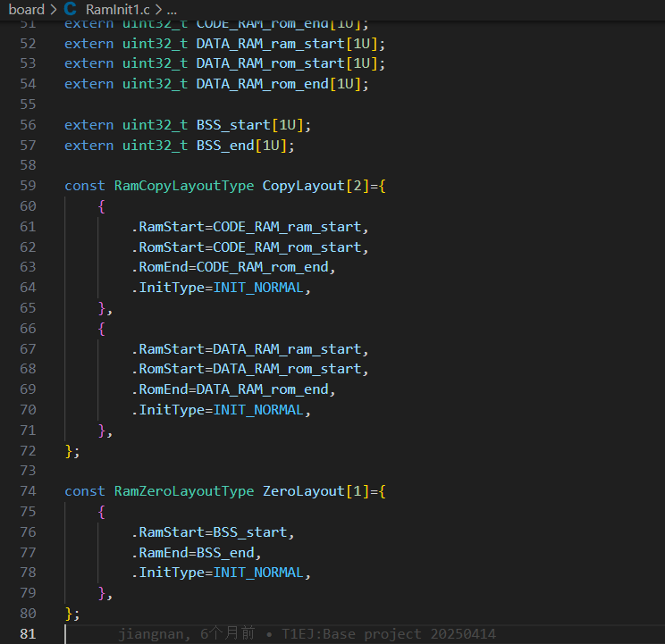Screen dimensions: 665x644
Task: Click BSS_end on line 57
Action: pos(225,146)
